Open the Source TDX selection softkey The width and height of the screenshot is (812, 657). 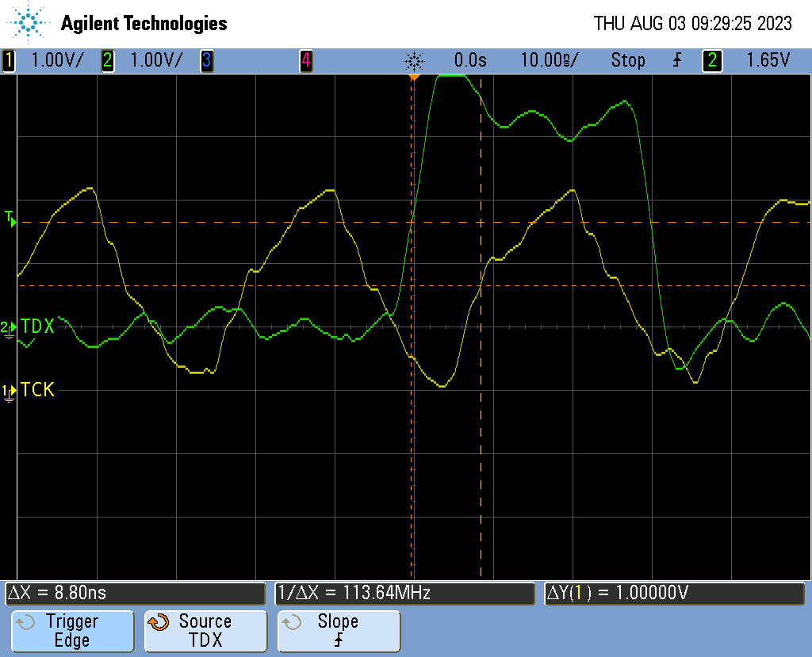pyautogui.click(x=205, y=631)
